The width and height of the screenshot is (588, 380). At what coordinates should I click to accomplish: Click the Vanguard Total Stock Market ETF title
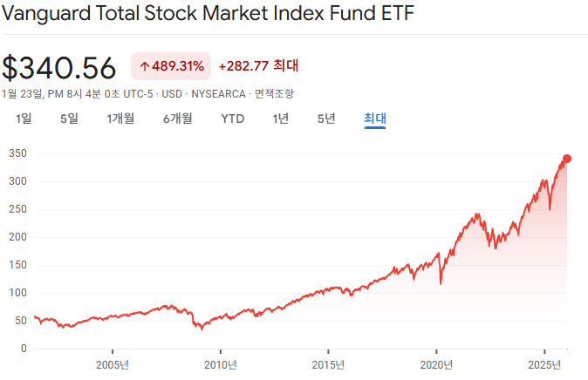[x=209, y=15]
